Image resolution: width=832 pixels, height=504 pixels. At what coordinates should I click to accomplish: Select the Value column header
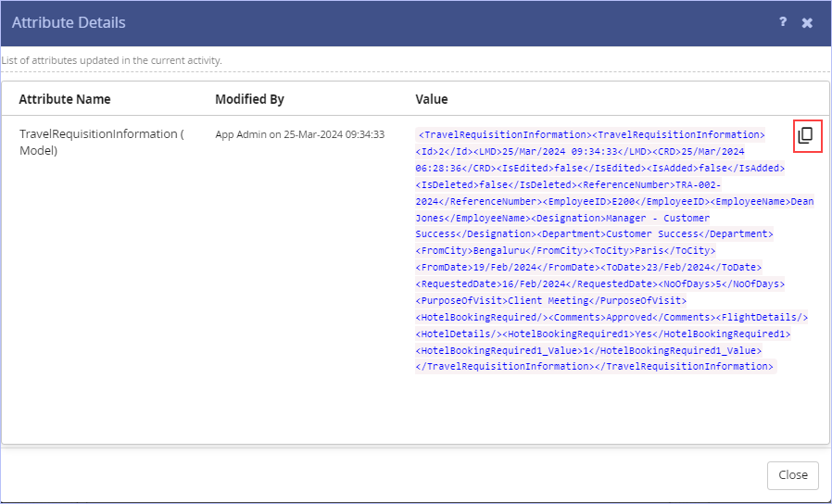(432, 99)
